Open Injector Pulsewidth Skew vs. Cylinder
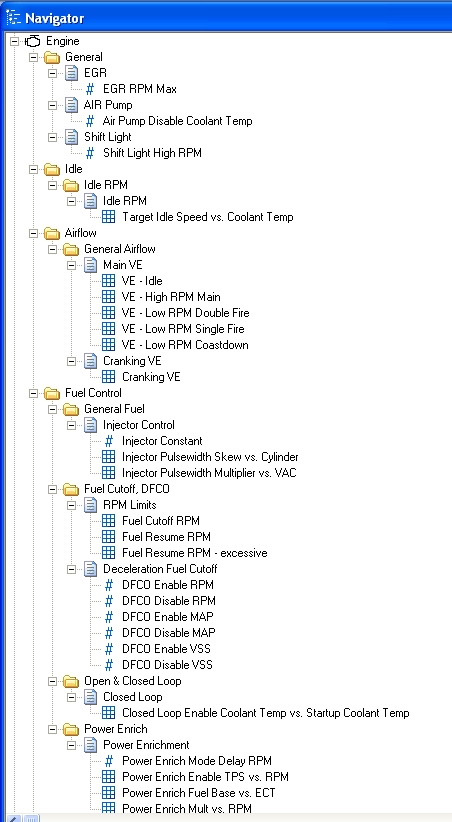 coord(210,457)
